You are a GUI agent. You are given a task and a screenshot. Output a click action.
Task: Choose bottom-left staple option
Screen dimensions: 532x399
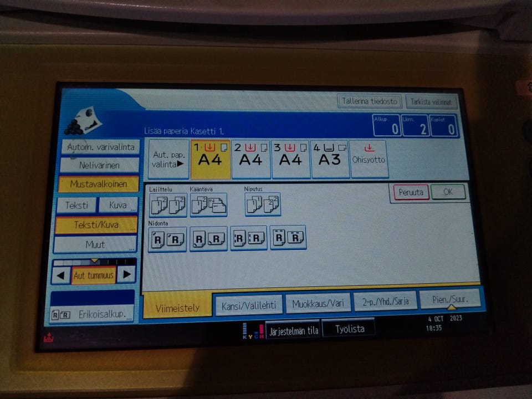(208, 239)
